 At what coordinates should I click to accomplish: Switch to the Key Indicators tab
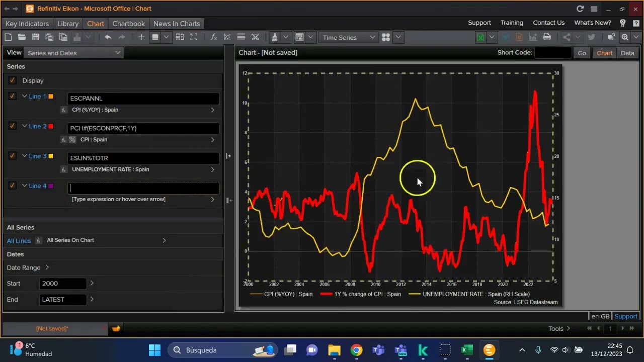point(27,24)
